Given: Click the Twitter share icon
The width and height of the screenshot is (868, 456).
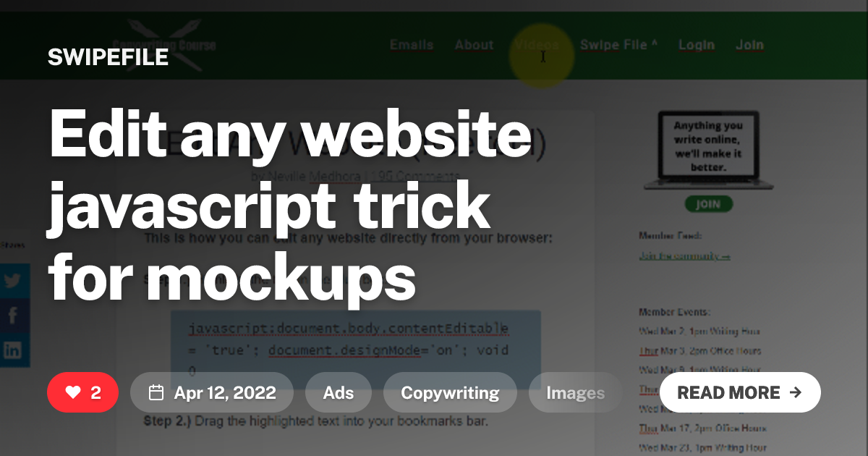Looking at the screenshot, I should point(12,282).
